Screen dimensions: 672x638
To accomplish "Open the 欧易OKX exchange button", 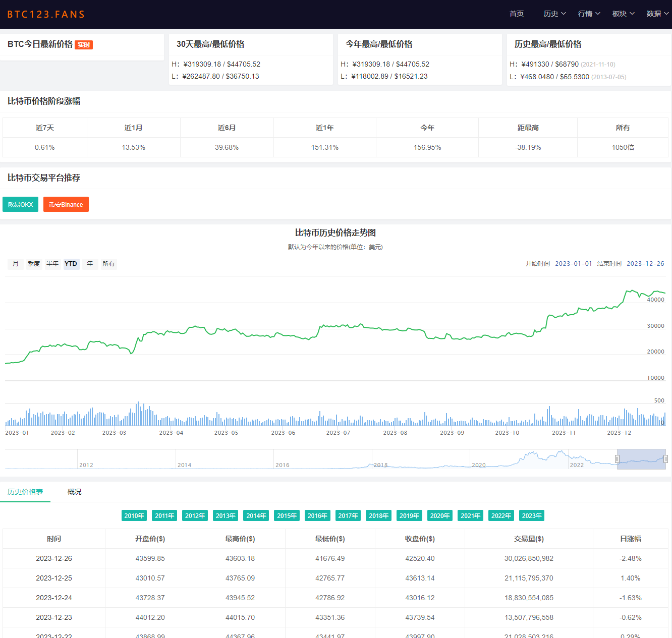I will (x=20, y=204).
